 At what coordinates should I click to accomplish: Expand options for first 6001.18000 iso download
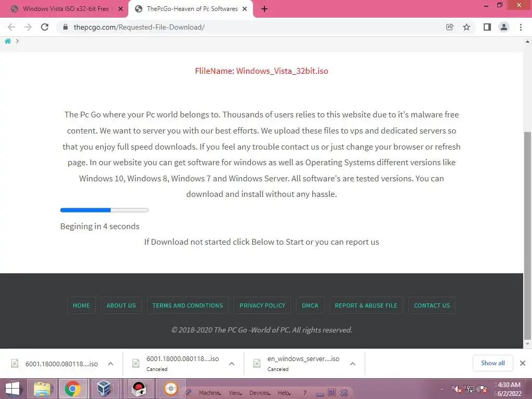click(x=111, y=364)
